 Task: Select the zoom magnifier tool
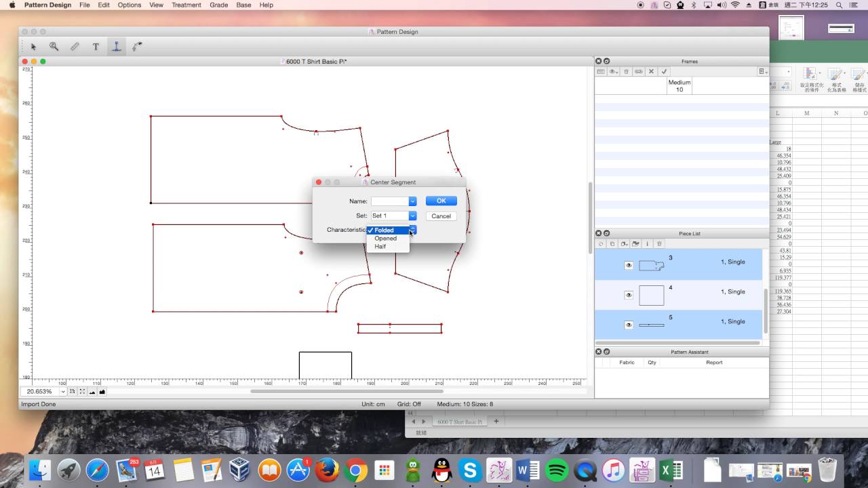(54, 47)
